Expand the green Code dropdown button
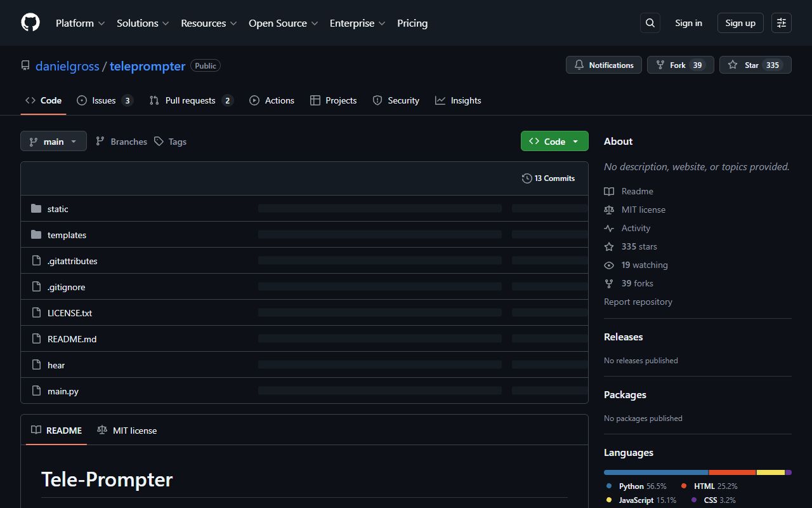This screenshot has width=812, height=508. [x=554, y=142]
